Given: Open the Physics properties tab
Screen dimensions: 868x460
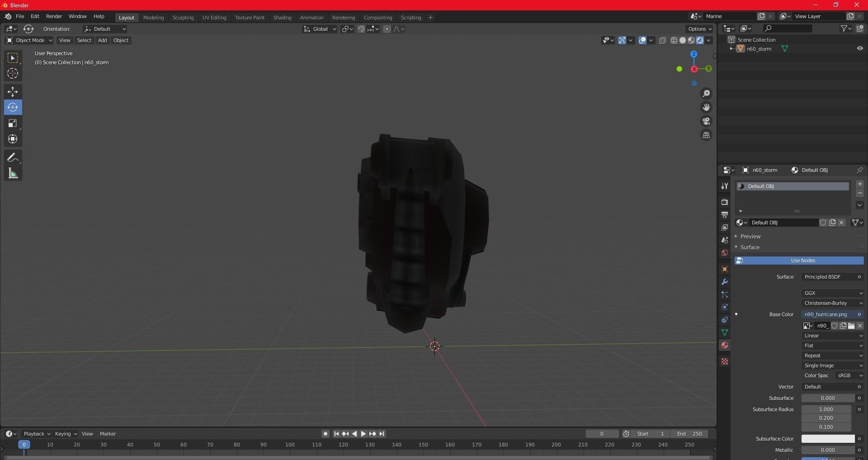Looking at the screenshot, I should coord(725,307).
